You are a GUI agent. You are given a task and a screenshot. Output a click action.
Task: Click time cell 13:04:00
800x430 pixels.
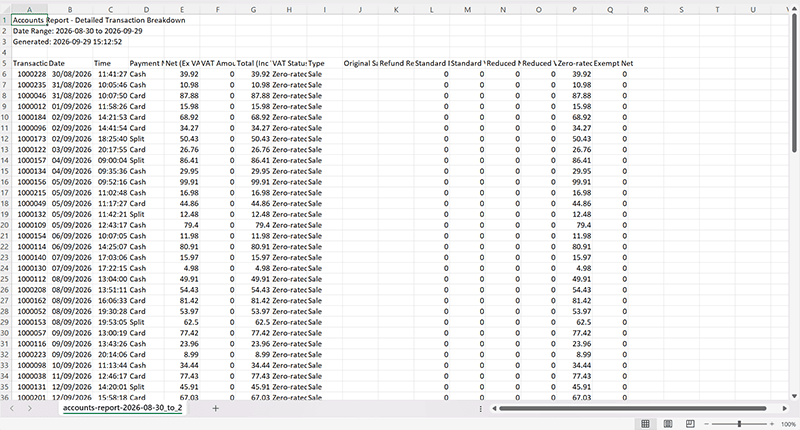coord(111,279)
